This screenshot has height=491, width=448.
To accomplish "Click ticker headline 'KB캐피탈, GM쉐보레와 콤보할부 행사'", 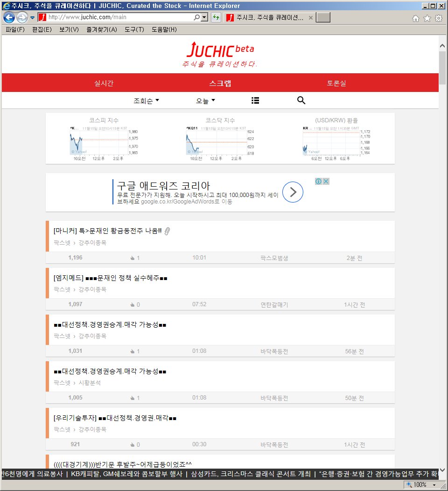I will pyautogui.click(x=127, y=474).
